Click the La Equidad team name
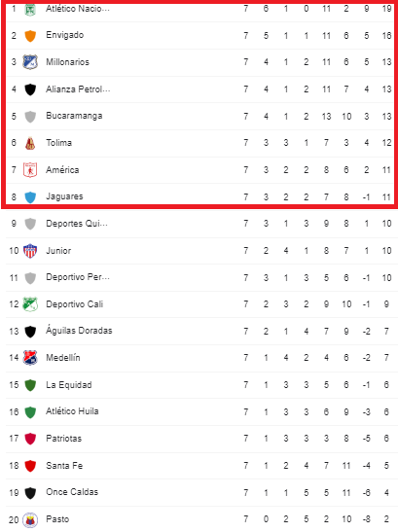Image resolution: width=398 pixels, height=532 pixels. pos(69,385)
